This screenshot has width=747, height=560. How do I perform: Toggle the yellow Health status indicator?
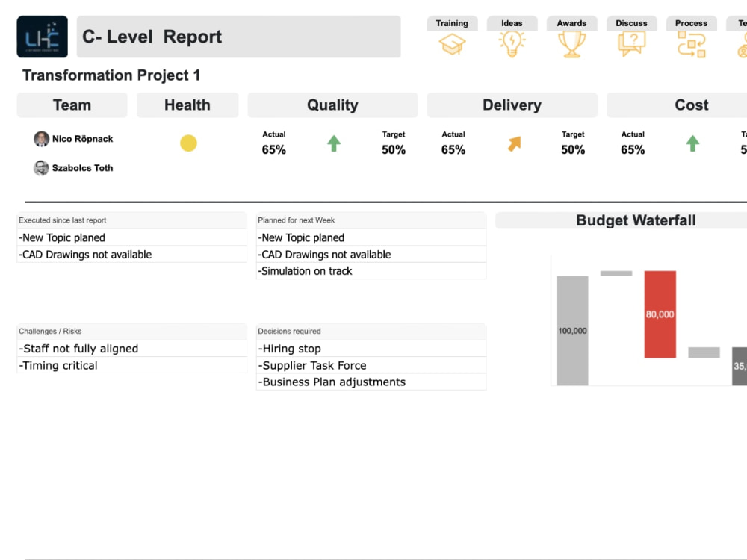click(x=188, y=143)
